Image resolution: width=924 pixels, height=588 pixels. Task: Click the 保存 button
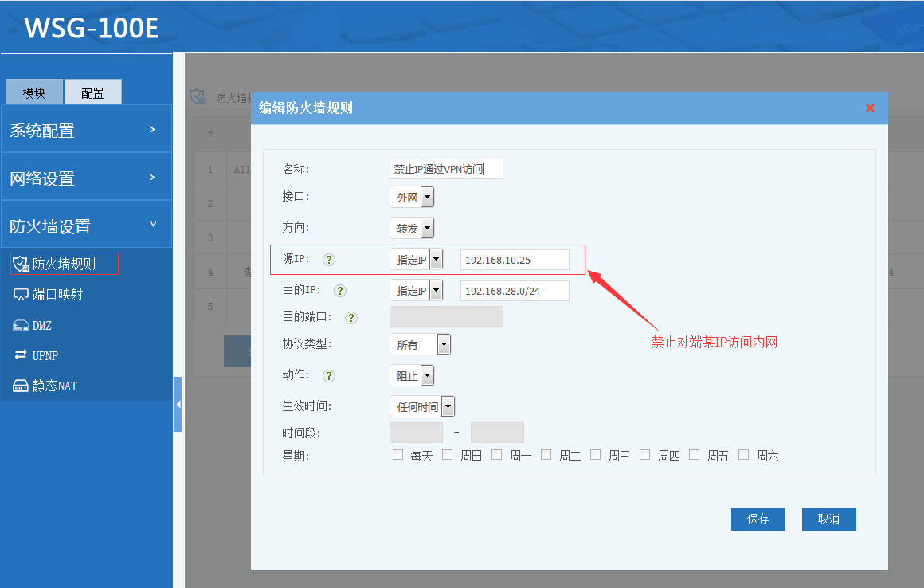coord(758,519)
